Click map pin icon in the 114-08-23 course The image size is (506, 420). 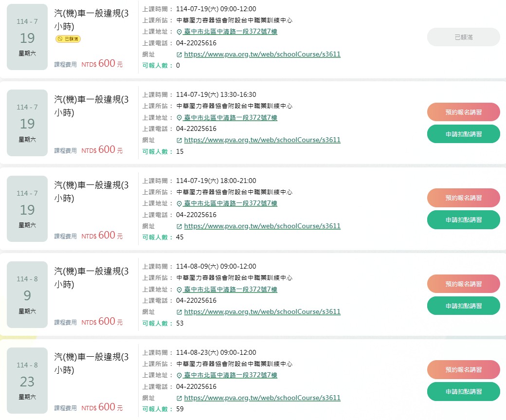[180, 375]
